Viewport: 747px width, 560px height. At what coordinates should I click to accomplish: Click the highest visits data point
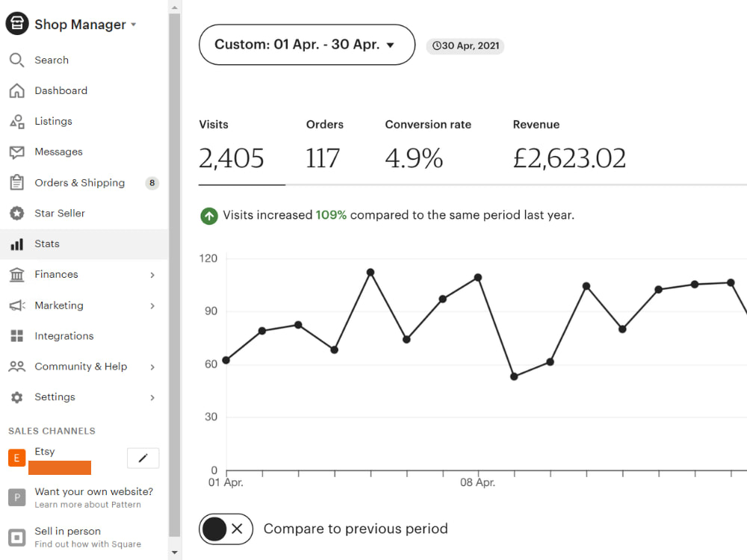[x=371, y=273]
